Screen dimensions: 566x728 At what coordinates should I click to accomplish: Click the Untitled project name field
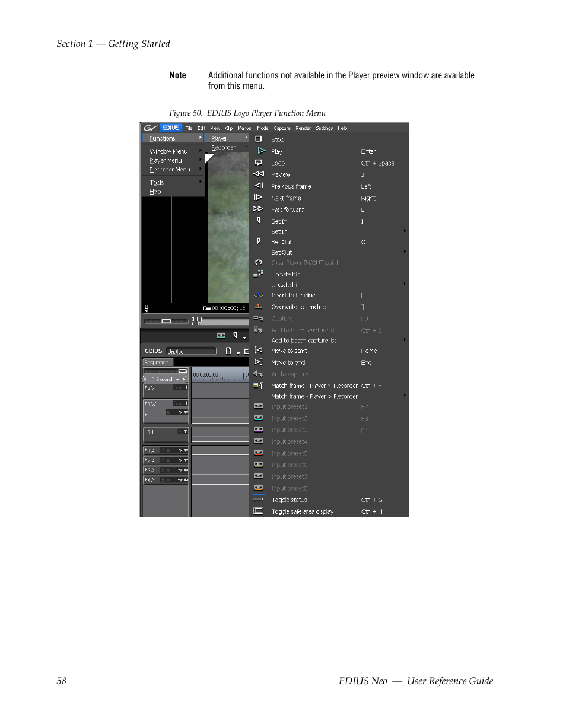(191, 351)
